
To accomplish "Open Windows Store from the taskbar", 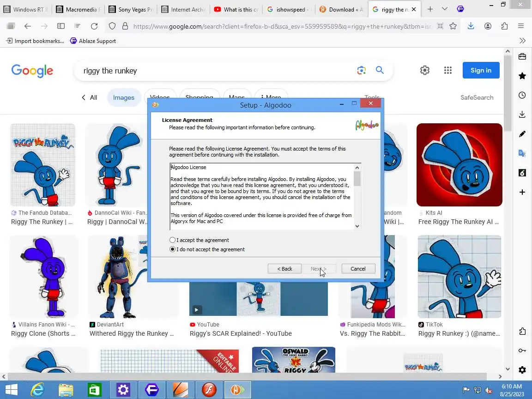I will (95, 389).
